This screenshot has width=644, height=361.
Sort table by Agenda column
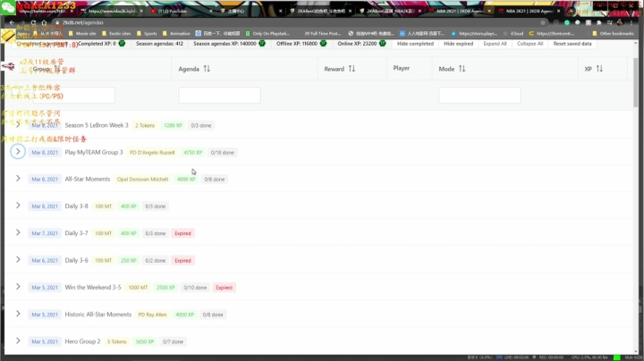[207, 69]
